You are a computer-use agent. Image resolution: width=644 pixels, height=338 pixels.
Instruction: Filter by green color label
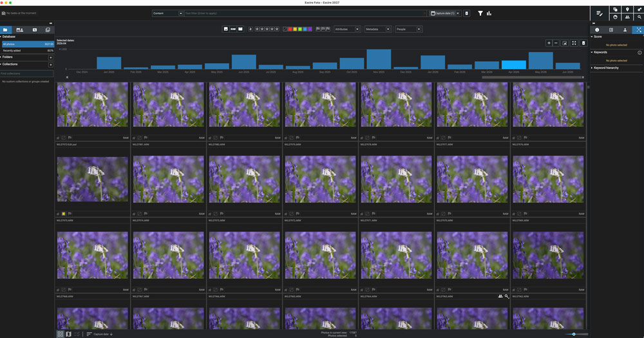pos(300,29)
